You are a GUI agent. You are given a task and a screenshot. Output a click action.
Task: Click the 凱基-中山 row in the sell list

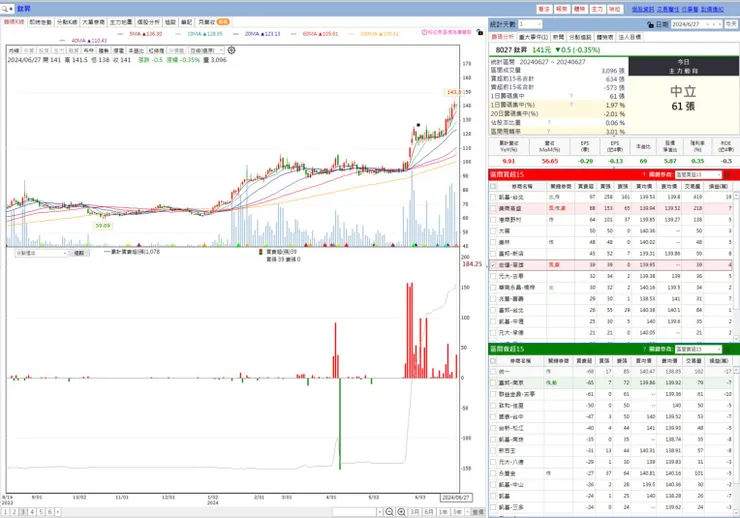pos(611,485)
